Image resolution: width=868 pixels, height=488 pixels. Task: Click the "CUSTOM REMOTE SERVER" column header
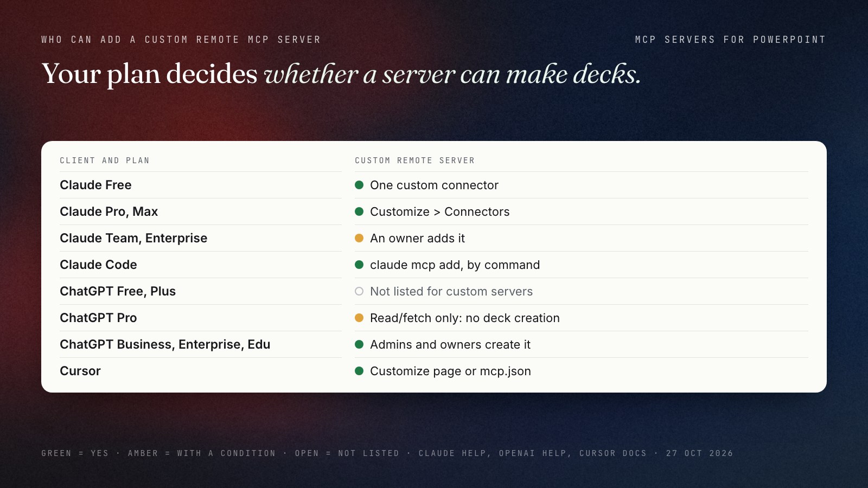[x=415, y=160]
